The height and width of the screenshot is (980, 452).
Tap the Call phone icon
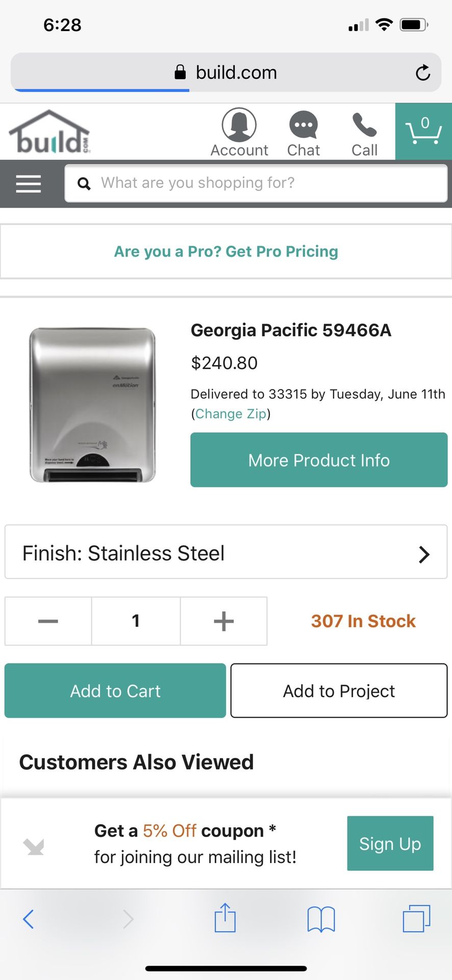pyautogui.click(x=364, y=125)
